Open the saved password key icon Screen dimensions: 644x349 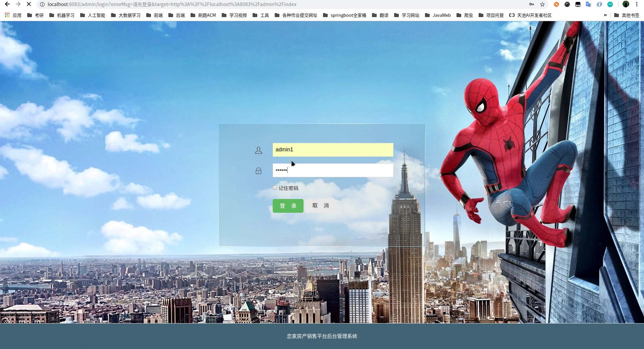pos(532,4)
